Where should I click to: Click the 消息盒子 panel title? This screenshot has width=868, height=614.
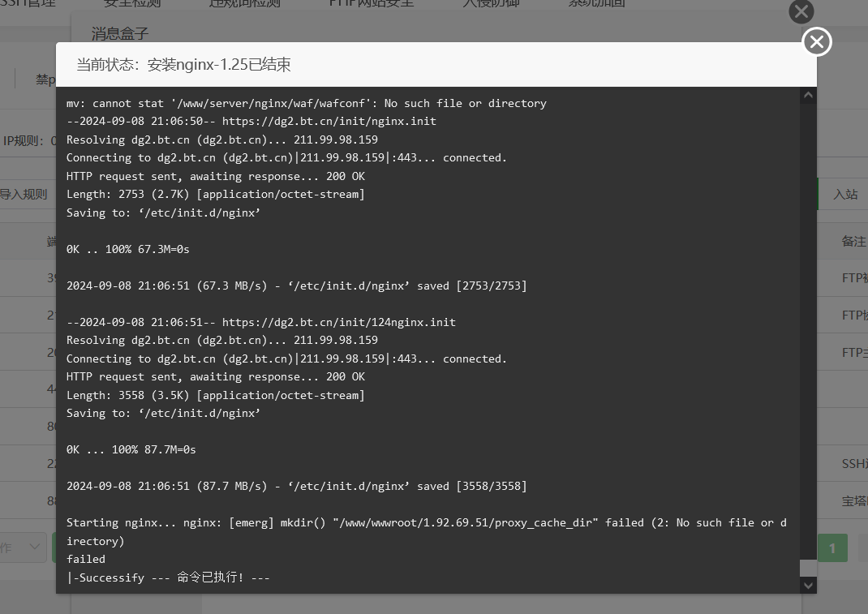[120, 34]
